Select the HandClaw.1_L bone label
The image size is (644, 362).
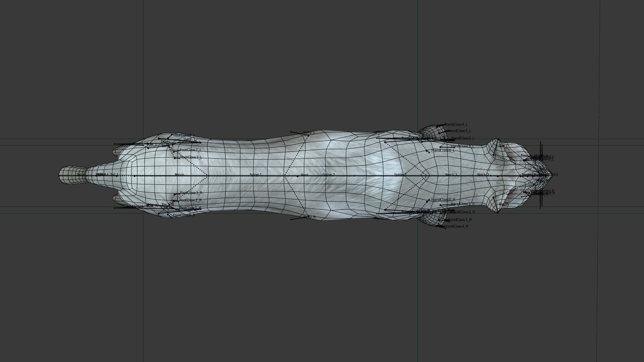[x=463, y=146]
